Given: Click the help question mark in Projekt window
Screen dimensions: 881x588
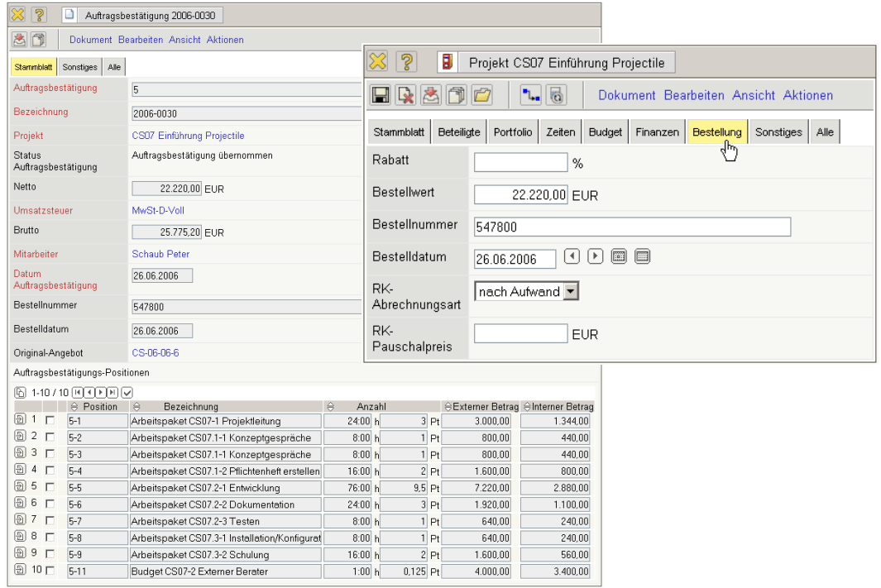Looking at the screenshot, I should pos(406,62).
